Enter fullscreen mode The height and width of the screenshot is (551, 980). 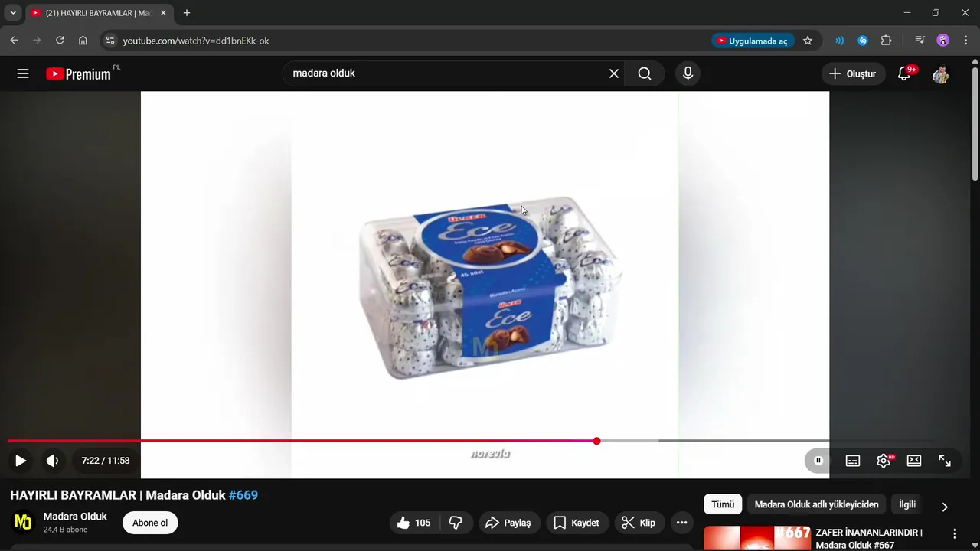coord(945,461)
